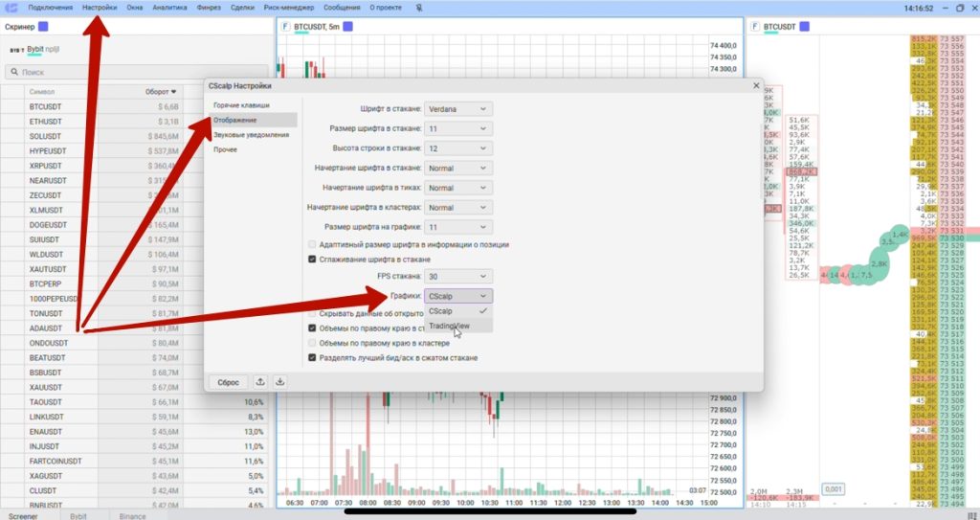Open Размер шрифта на графике dropdown
Viewport: 980px width, 520px height.
(x=458, y=227)
